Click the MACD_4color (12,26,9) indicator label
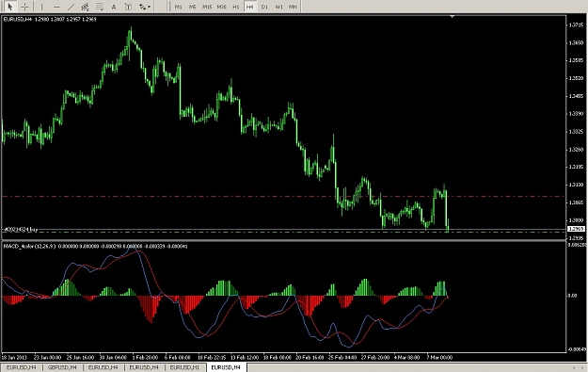Image resolution: width=588 pixels, height=372 pixels. pos(29,246)
